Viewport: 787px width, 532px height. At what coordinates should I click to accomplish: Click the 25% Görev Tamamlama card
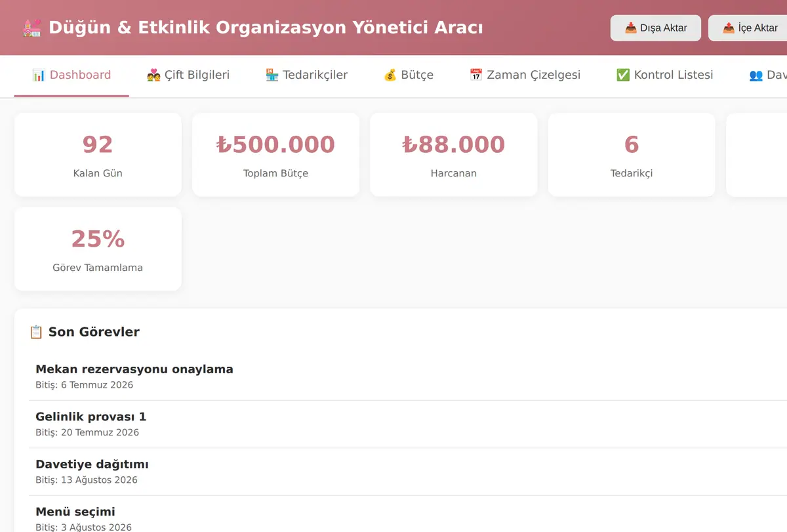[98, 249]
